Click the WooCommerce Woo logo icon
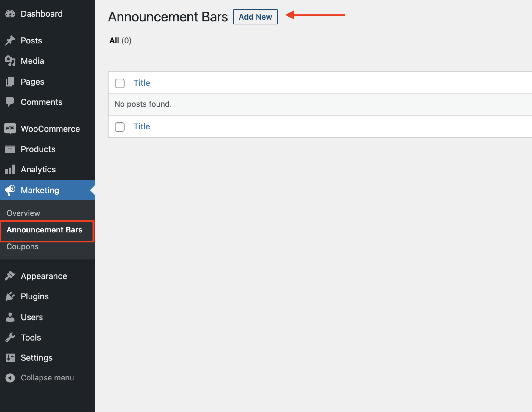This screenshot has width=532, height=412. click(x=10, y=129)
